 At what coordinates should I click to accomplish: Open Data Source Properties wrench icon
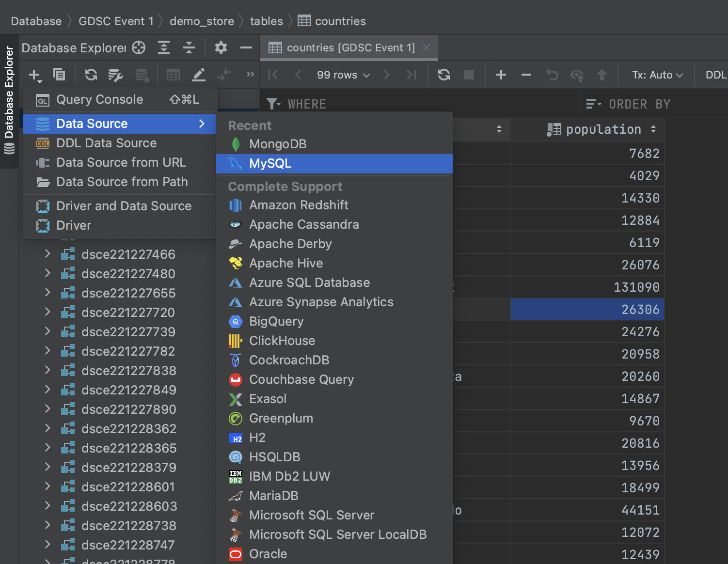pos(115,75)
